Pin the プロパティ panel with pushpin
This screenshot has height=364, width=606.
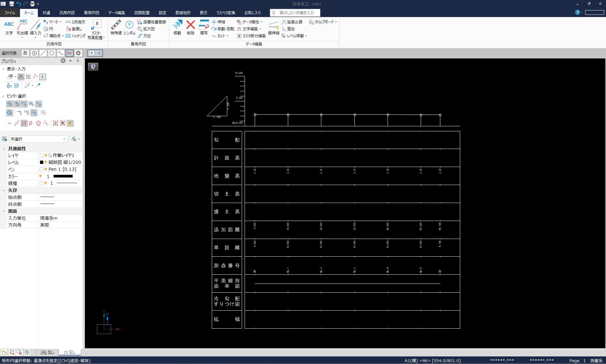point(78,61)
